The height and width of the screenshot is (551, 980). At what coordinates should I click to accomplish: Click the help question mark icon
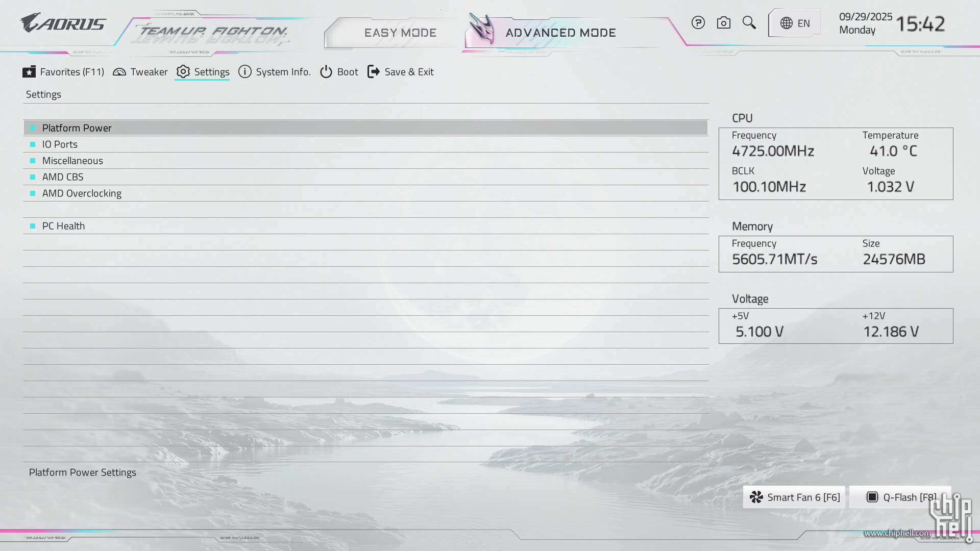pyautogui.click(x=698, y=23)
